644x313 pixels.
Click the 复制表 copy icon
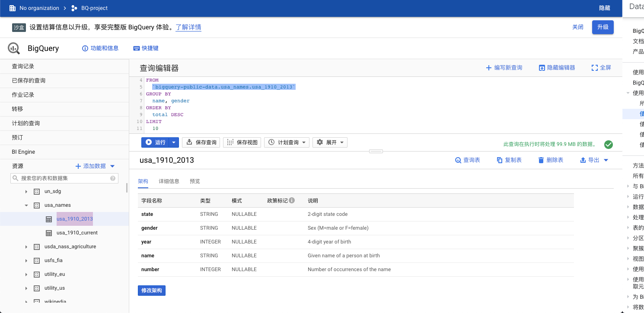500,160
